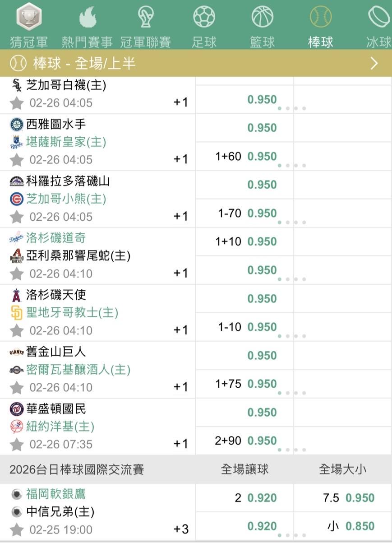Expand the 棒球 - 全場/上半 header arrow
The width and height of the screenshot is (392, 543).
pos(374,63)
